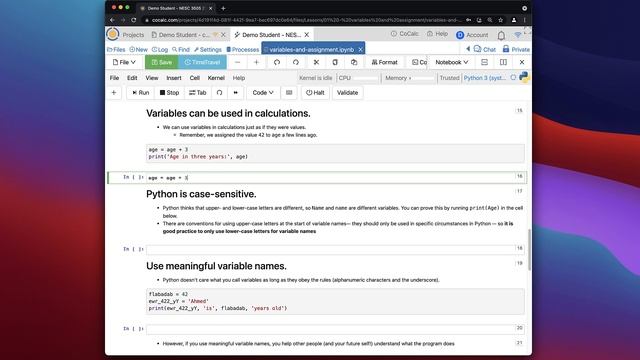The height and width of the screenshot is (360, 640).
Task: Open the Find link
Action: [x=181, y=49]
